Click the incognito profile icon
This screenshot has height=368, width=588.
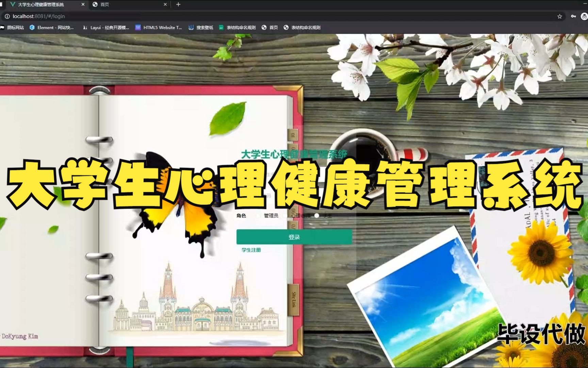click(x=584, y=16)
